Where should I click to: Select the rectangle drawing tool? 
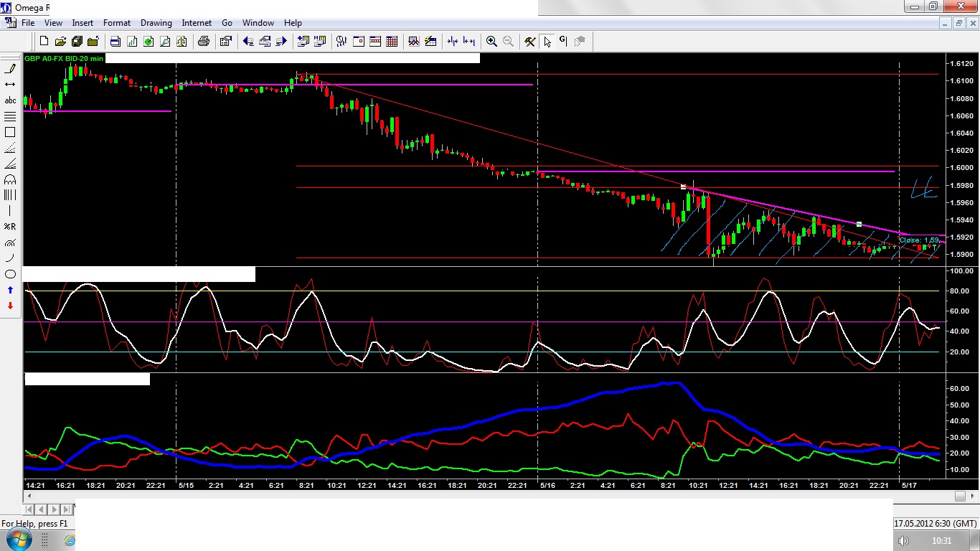[10, 132]
